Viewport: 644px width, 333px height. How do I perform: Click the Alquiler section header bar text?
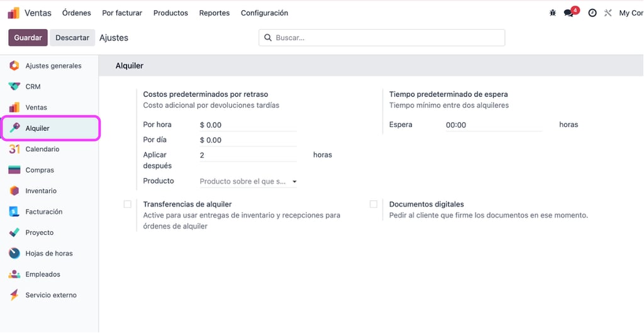pos(130,65)
